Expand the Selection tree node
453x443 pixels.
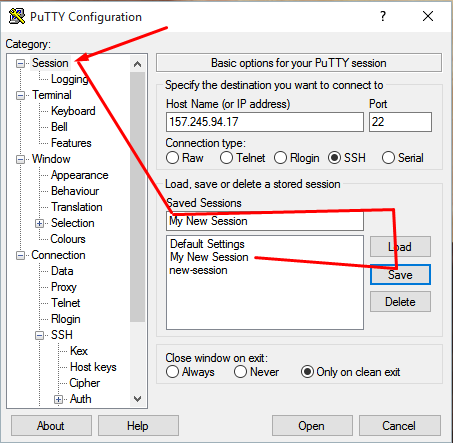(39, 223)
